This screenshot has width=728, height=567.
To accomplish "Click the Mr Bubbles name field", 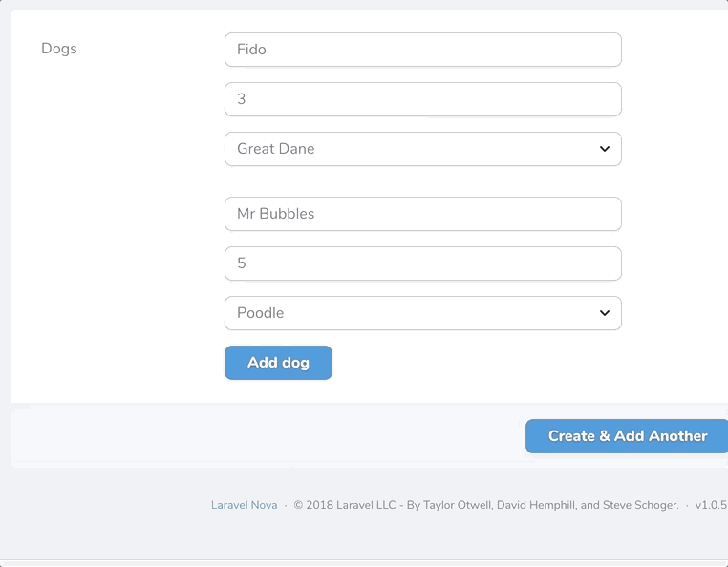I will click(423, 214).
